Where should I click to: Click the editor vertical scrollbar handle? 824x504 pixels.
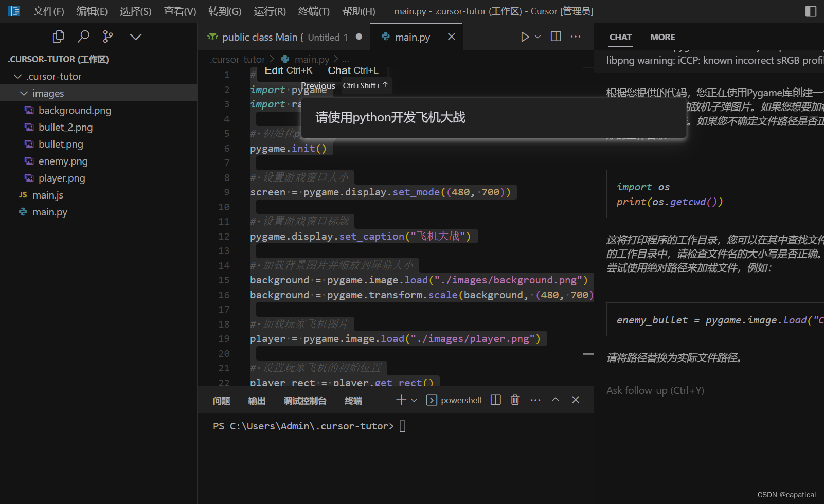pyautogui.click(x=588, y=354)
